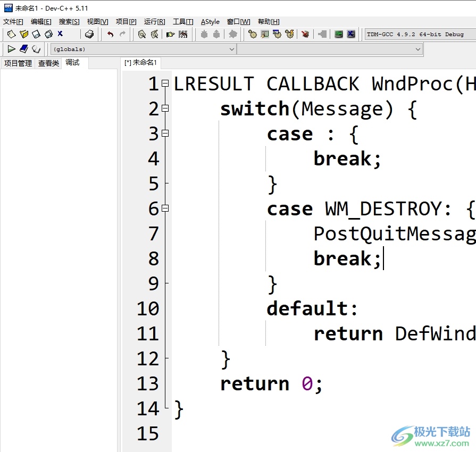Screen dimensions: 476x452
Task: Click the Save All toolbar icon
Action: click(x=48, y=34)
